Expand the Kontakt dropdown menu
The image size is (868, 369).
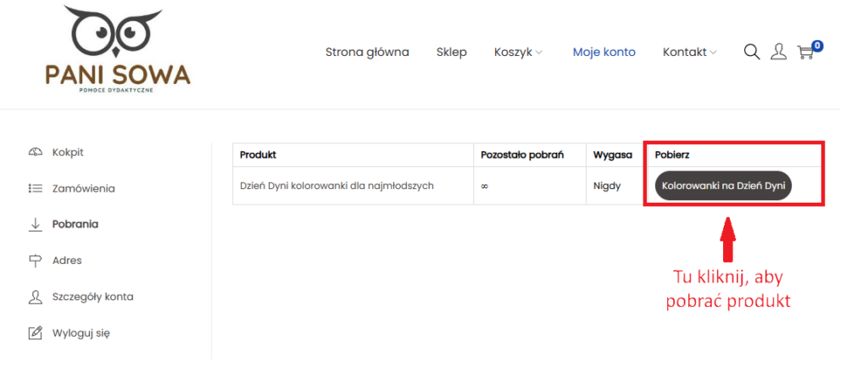[689, 53]
